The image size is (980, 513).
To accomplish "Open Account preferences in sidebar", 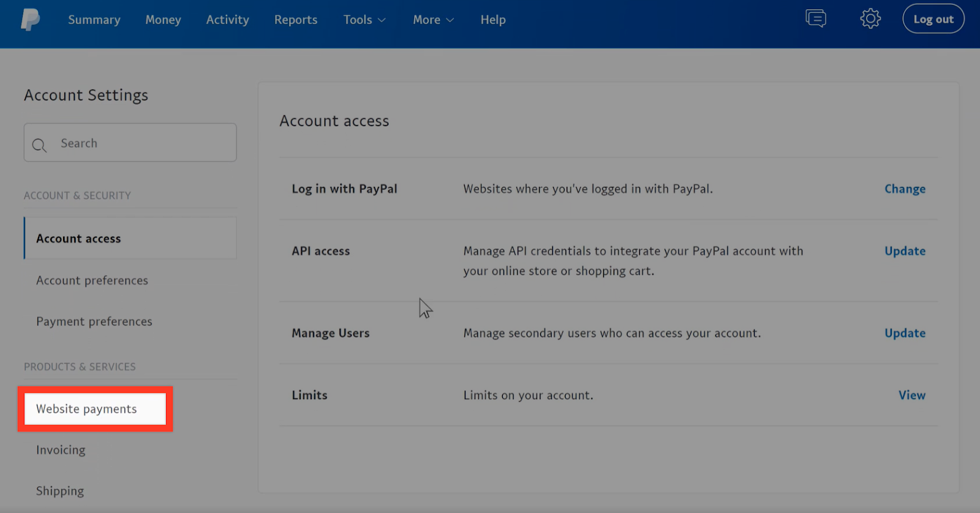I will 92,280.
